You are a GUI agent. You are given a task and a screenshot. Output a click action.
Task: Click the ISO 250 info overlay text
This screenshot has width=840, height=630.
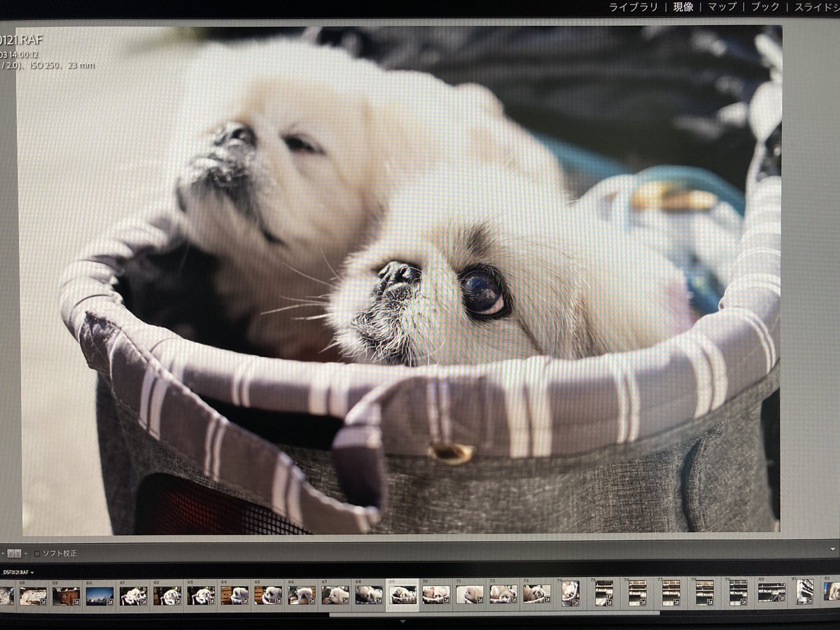(x=46, y=65)
